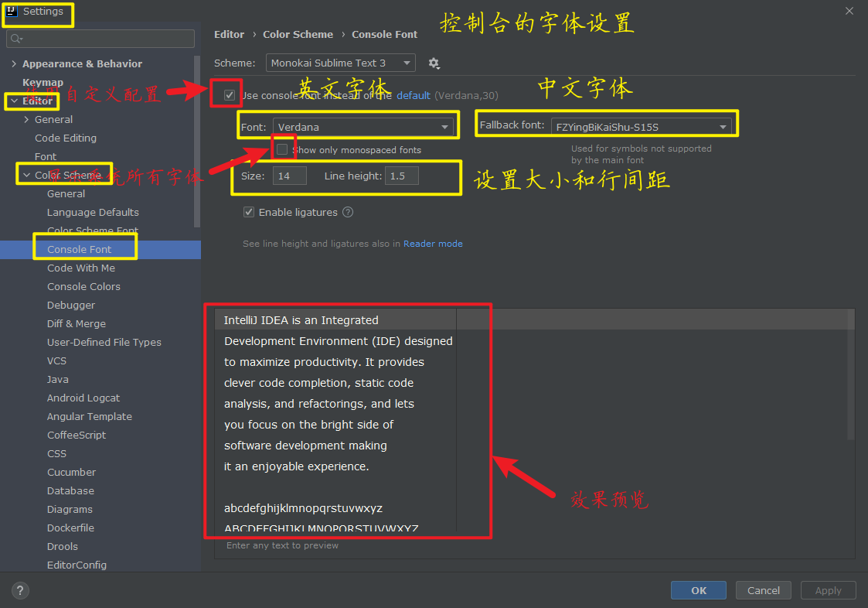Select Angular Template item
The image size is (868, 608).
tap(89, 416)
